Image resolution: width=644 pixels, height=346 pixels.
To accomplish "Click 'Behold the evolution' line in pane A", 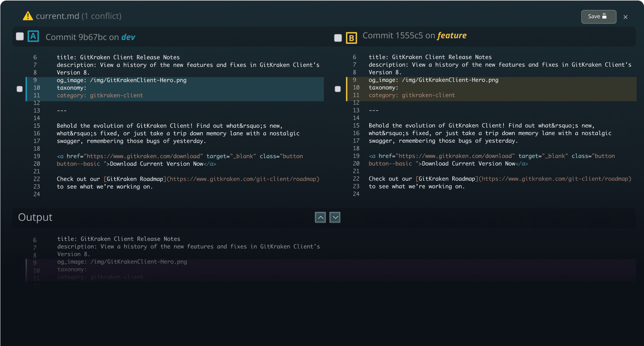I will pyautogui.click(x=170, y=126).
